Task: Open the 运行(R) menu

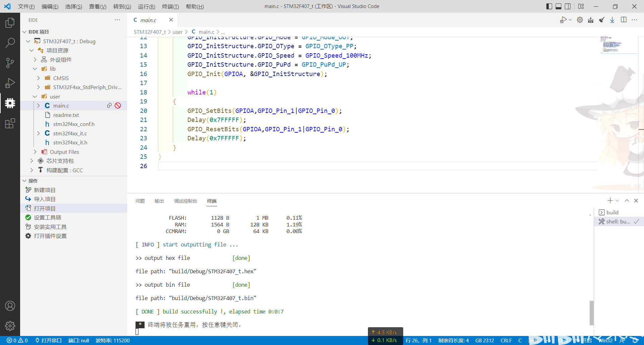Action: pos(147,6)
